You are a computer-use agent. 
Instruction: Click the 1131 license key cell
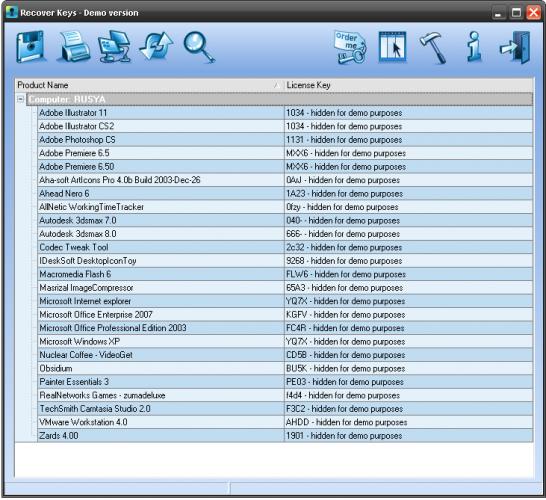click(x=408, y=140)
